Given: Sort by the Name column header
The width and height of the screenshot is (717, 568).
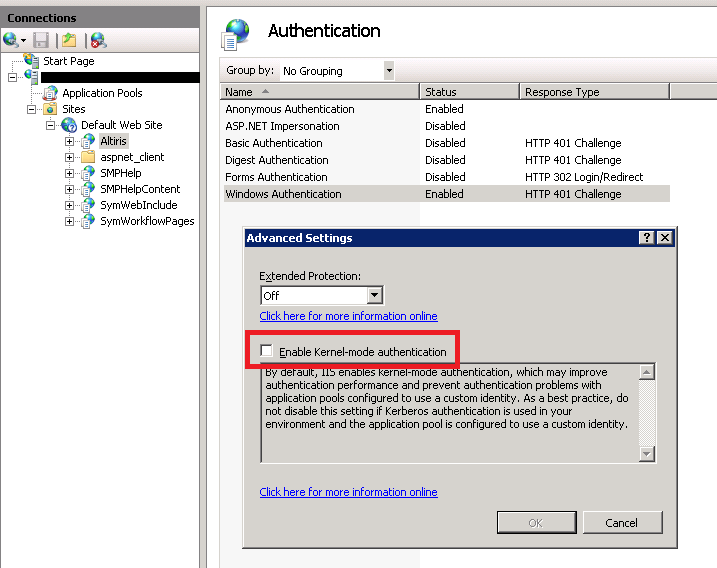Looking at the screenshot, I should click(x=320, y=91).
